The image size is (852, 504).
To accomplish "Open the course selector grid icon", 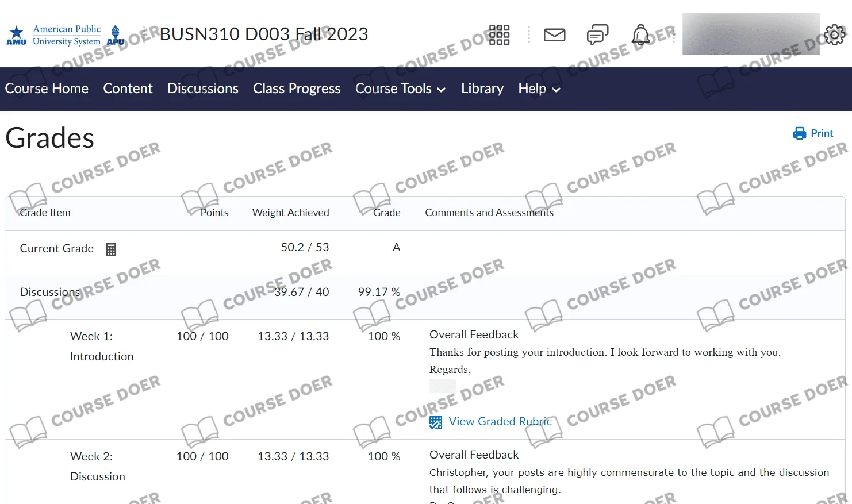I will point(499,35).
